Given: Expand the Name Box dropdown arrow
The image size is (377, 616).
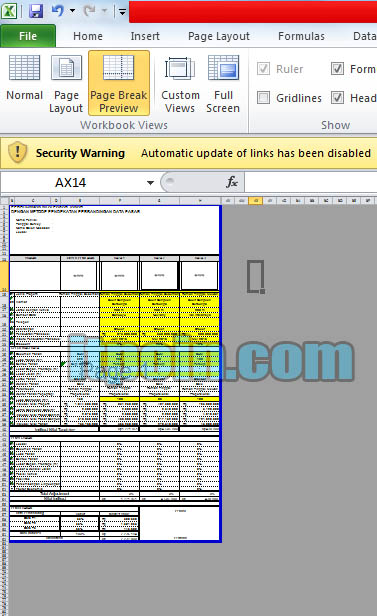Looking at the screenshot, I should 150,182.
